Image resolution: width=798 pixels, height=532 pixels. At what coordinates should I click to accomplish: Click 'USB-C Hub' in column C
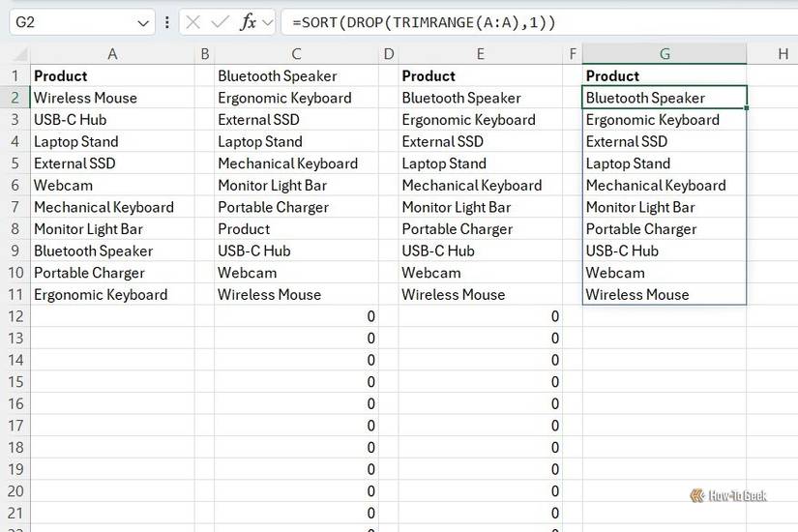tap(254, 251)
